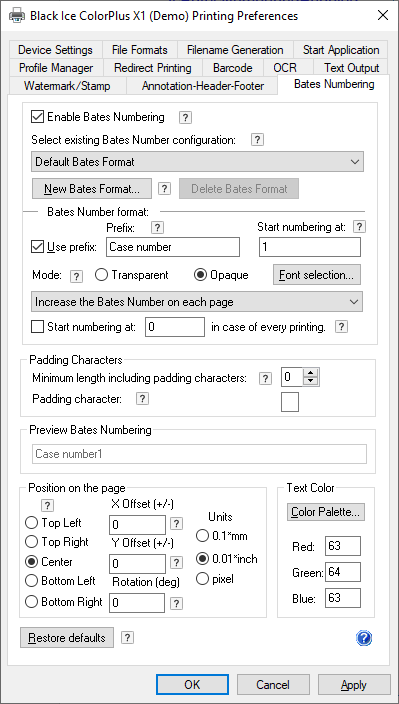Screen dimensions: 399x704
Task: Open the blue round help icon
Action: tap(364, 638)
